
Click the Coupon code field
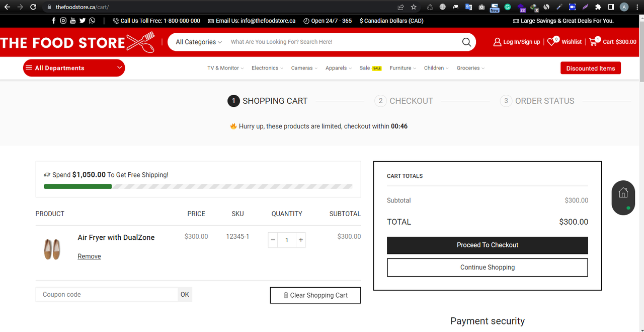pyautogui.click(x=107, y=294)
